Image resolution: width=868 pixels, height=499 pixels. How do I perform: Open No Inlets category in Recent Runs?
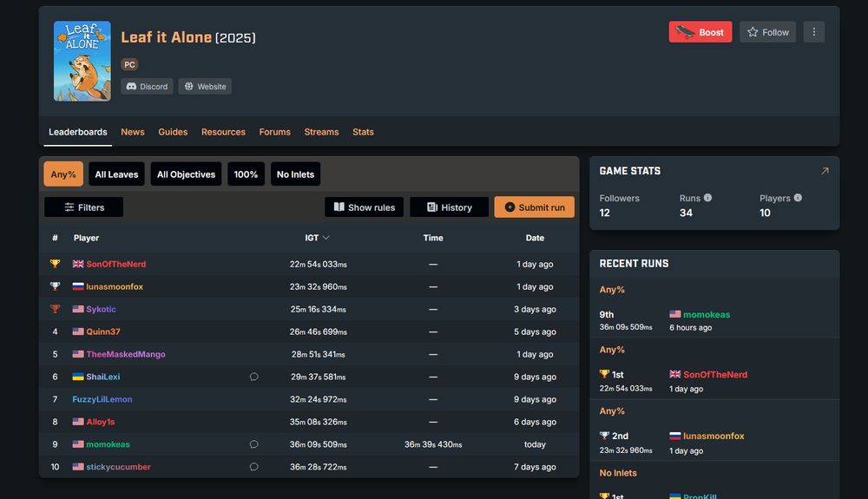(x=618, y=473)
